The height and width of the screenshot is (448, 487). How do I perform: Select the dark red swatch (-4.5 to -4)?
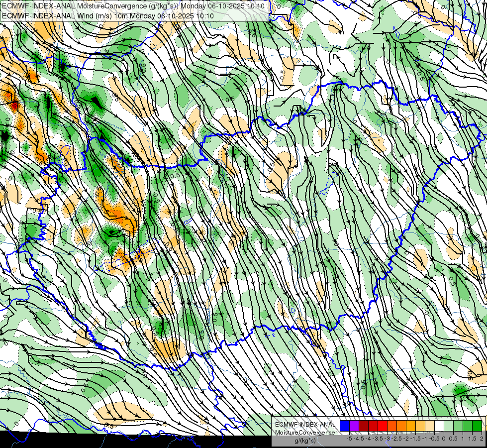pos(364,426)
